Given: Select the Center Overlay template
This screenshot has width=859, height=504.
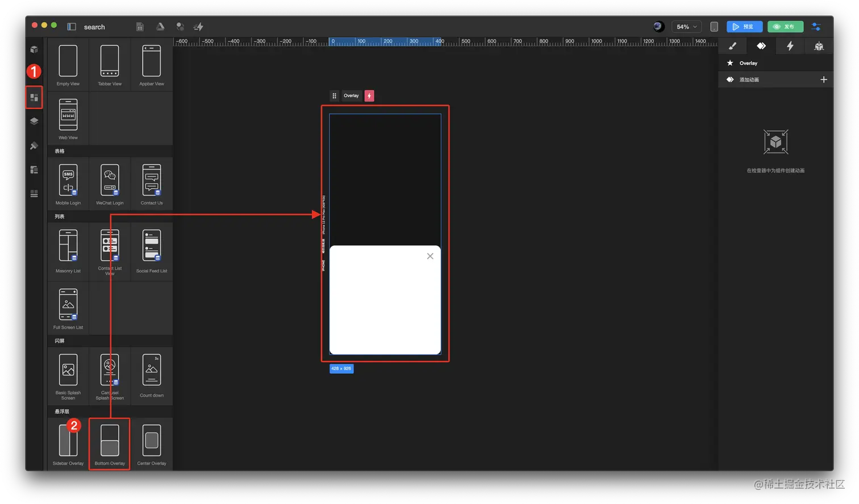Looking at the screenshot, I should coord(152,444).
